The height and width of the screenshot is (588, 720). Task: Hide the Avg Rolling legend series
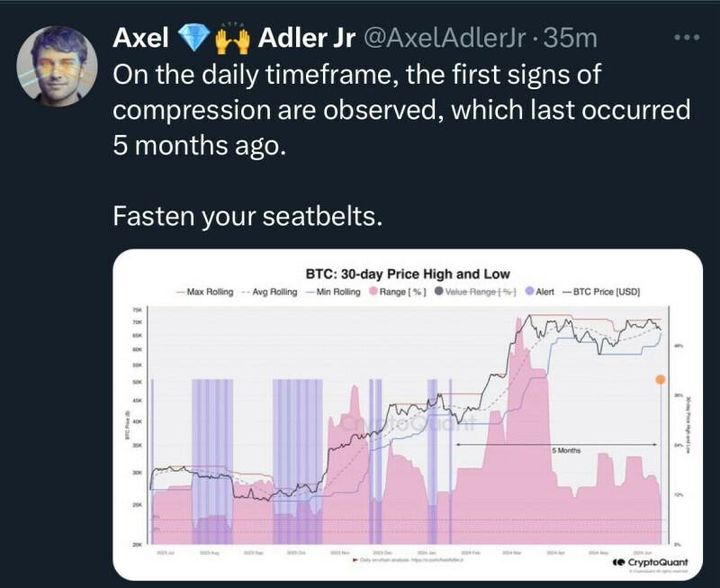[x=269, y=292]
